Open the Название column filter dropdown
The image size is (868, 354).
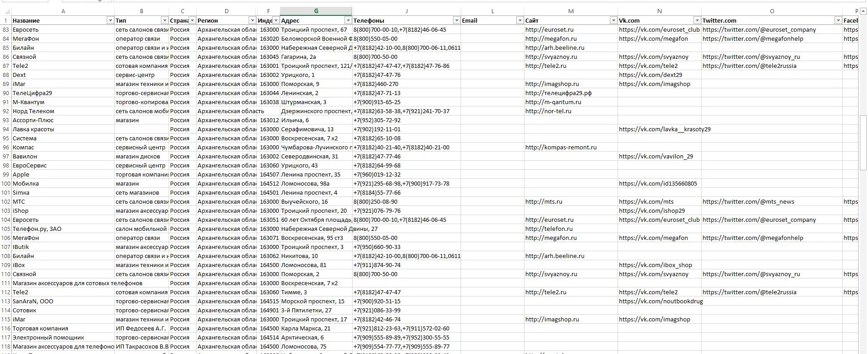click(x=110, y=20)
